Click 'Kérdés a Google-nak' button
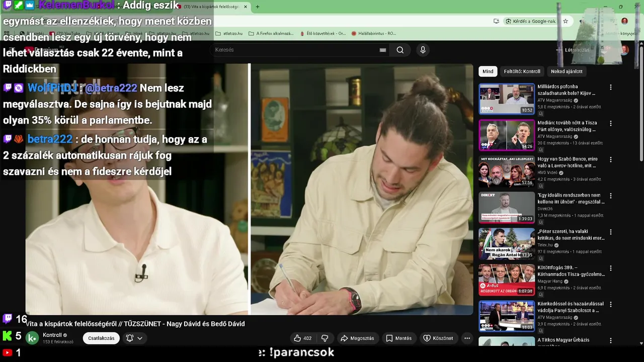Image resolution: width=644 pixels, height=362 pixels. [x=530, y=21]
